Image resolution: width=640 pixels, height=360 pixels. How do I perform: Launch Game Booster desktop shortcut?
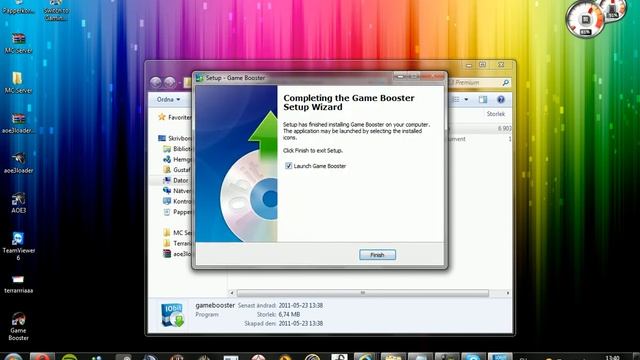(18, 327)
